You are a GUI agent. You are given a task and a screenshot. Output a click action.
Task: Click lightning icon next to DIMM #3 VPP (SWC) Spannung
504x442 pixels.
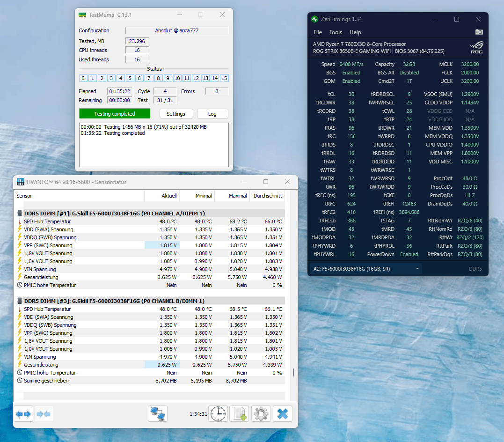coord(20,332)
